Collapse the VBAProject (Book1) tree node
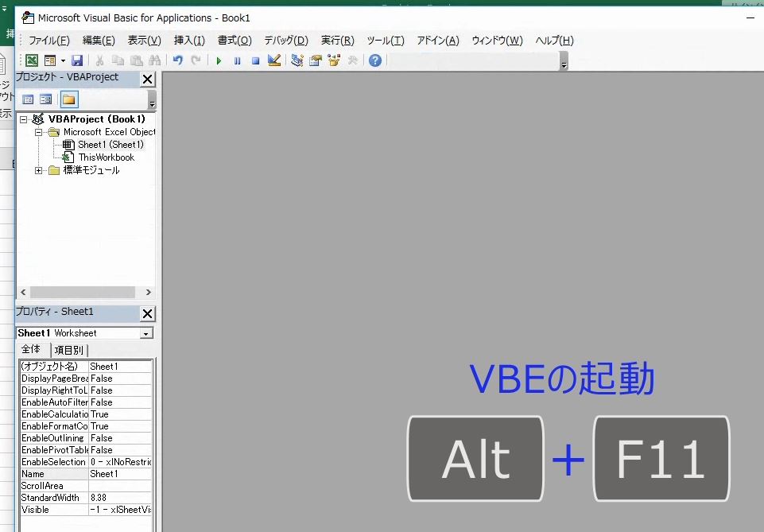The width and height of the screenshot is (764, 532). point(23,119)
